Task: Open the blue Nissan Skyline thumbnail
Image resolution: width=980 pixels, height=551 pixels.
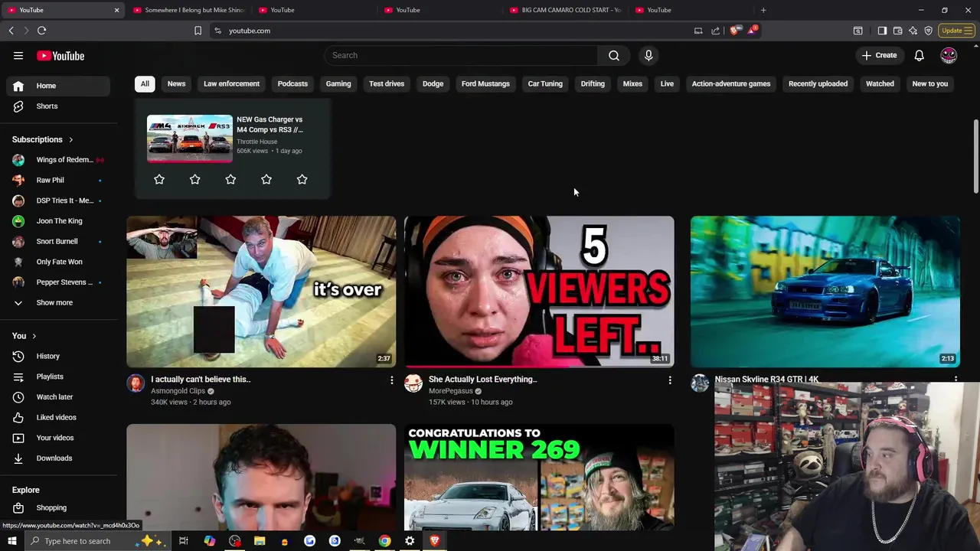Action: (x=825, y=292)
